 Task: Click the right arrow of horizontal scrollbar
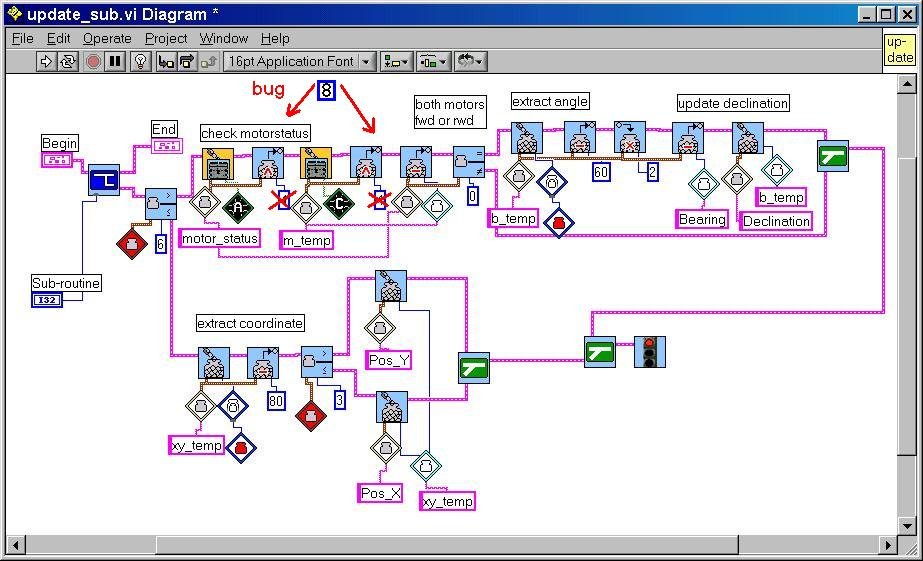pyautogui.click(x=888, y=545)
